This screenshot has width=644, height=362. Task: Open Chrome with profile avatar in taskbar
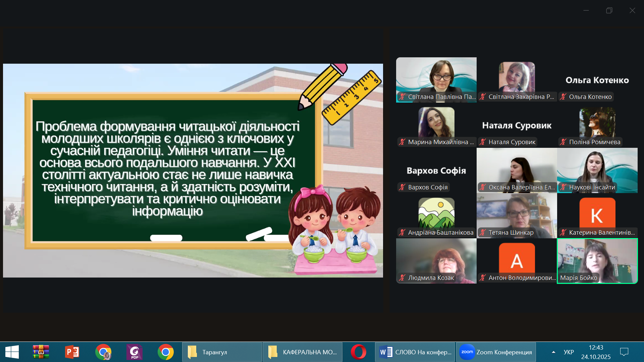103,352
